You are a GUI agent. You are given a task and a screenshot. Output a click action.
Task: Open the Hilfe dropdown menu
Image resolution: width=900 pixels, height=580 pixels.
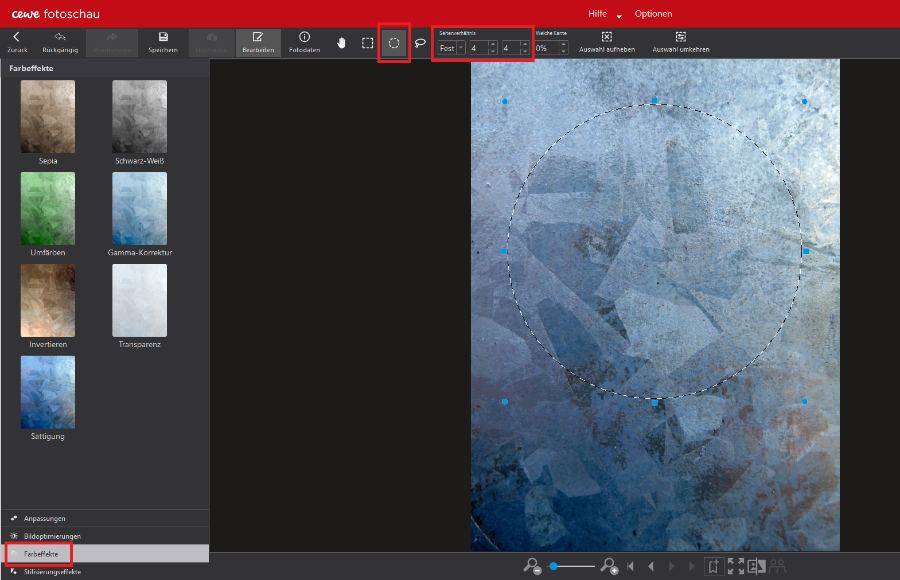pos(604,14)
